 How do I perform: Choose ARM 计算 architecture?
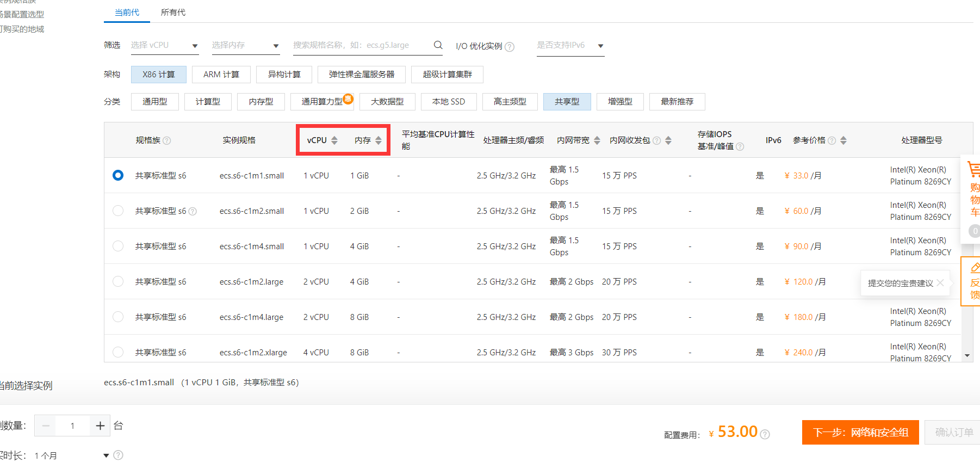[221, 75]
